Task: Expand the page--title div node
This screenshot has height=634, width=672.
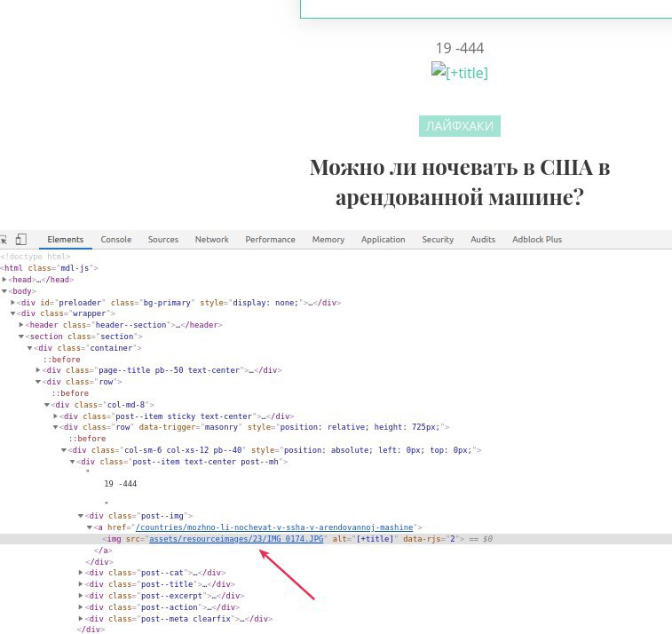Action: [x=38, y=369]
